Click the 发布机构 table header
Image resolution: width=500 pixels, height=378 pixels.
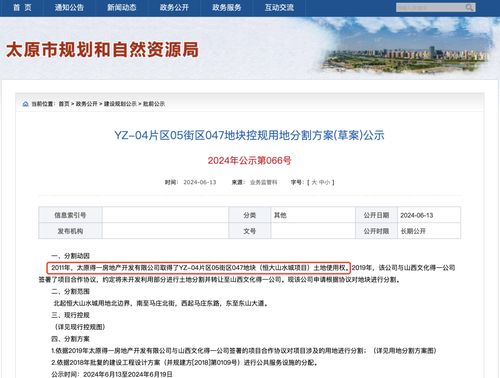click(x=70, y=231)
